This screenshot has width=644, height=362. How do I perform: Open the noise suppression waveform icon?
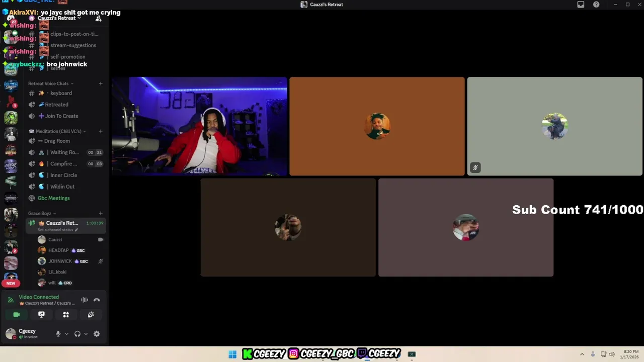tap(85, 300)
